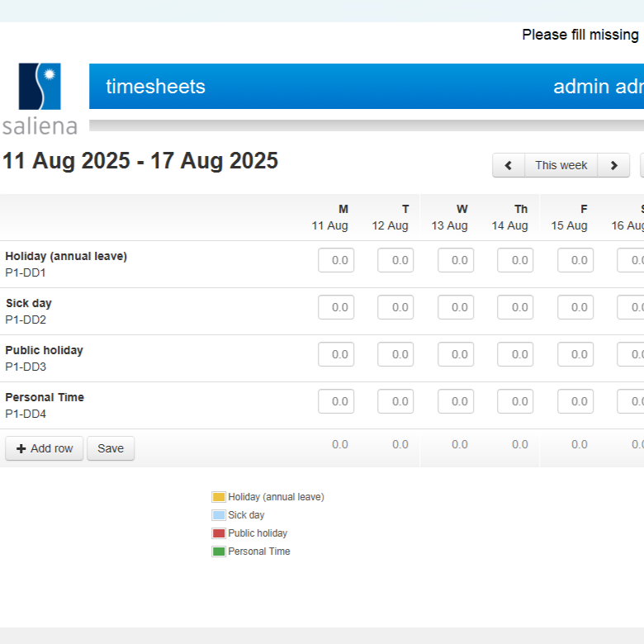Click Personal Time Thursday 14 Aug field

pos(515,401)
